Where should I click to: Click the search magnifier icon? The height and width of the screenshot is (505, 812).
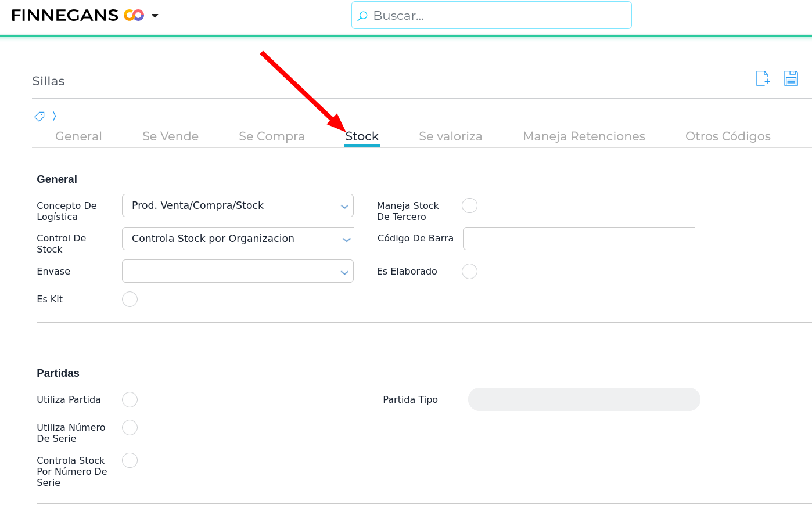pos(362,16)
